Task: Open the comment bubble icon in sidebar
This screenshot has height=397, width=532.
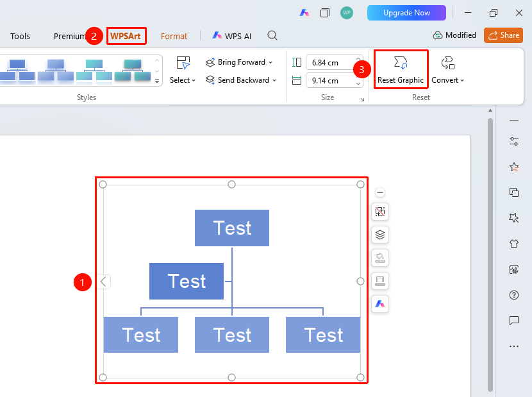Action: 514,320
